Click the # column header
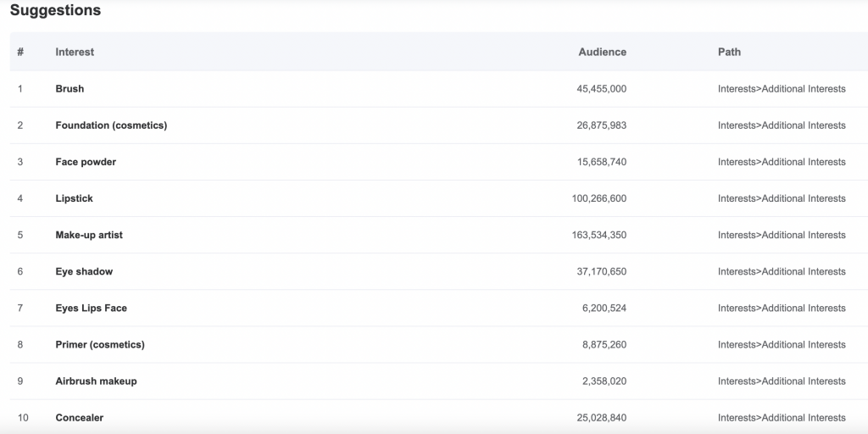Screen dimensions: 868x434 tap(20, 52)
